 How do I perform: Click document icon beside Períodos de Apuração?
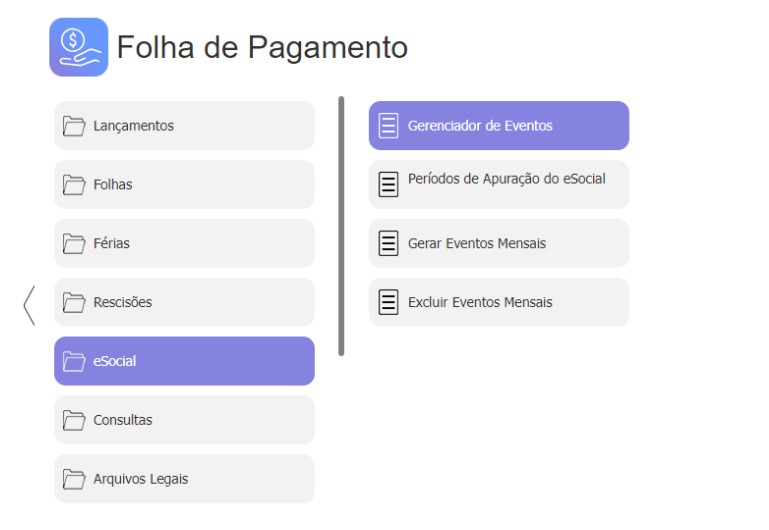point(388,184)
